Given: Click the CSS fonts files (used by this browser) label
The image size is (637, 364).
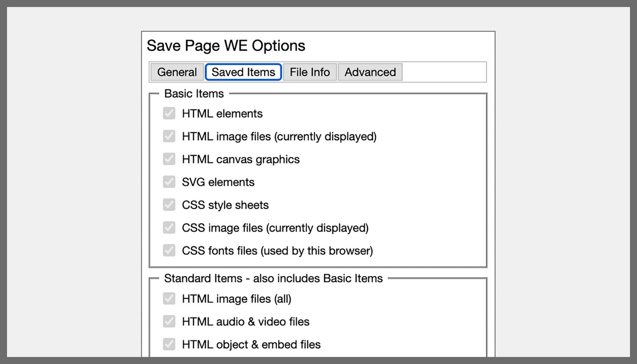Looking at the screenshot, I should (x=277, y=251).
